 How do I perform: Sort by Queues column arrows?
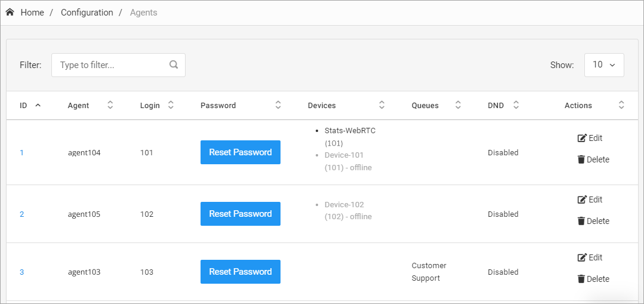coord(458,105)
